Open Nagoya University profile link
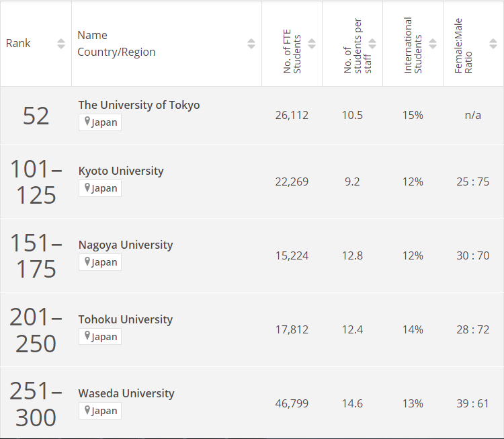This screenshot has height=439, width=504. [126, 245]
